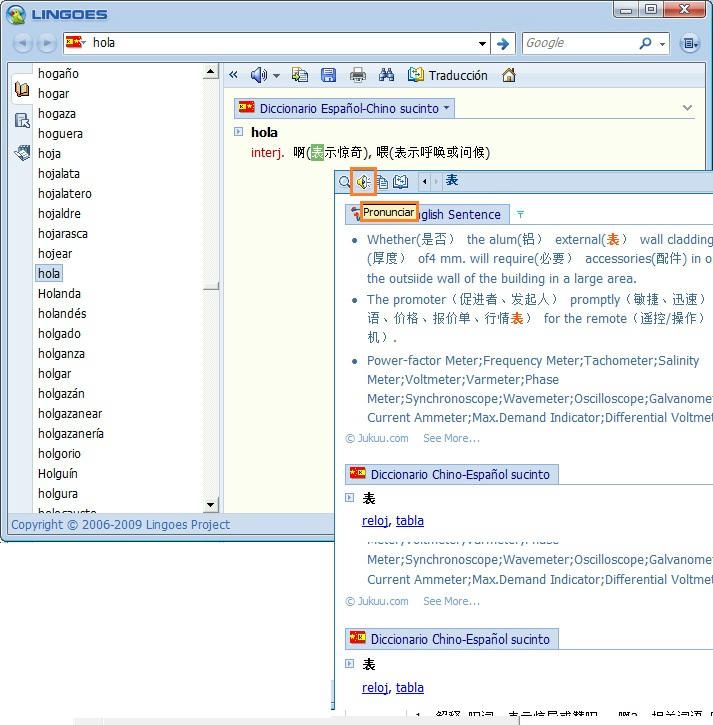Click the copy icon in the popup toolbar
Viewport: 713px width, 725px height.
click(382, 182)
